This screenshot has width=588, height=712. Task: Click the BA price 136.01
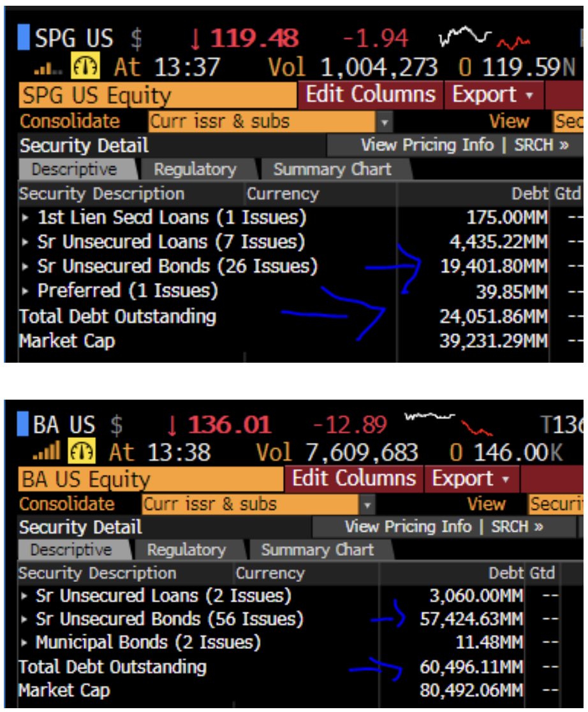point(230,425)
